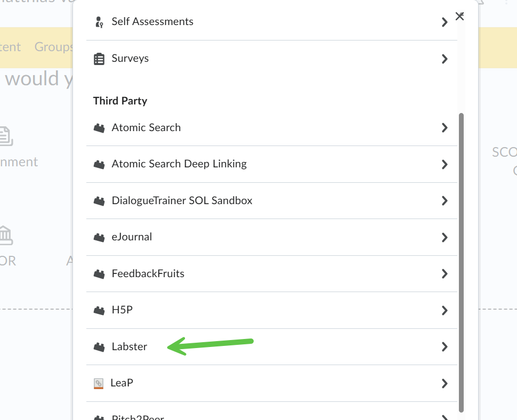Viewport: 517px width, 420px height.
Task: Click the dialog's vertical scrollbar thumb
Action: click(x=461, y=262)
